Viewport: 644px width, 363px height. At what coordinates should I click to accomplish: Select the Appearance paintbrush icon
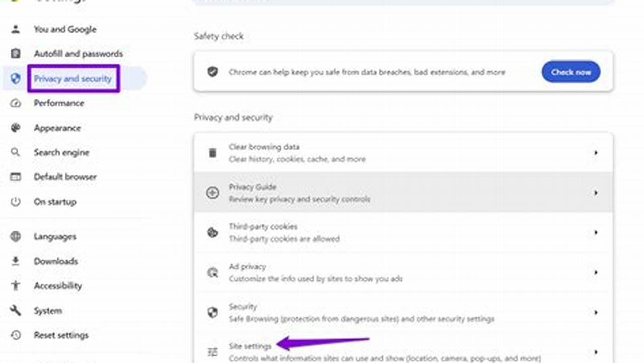click(x=16, y=128)
